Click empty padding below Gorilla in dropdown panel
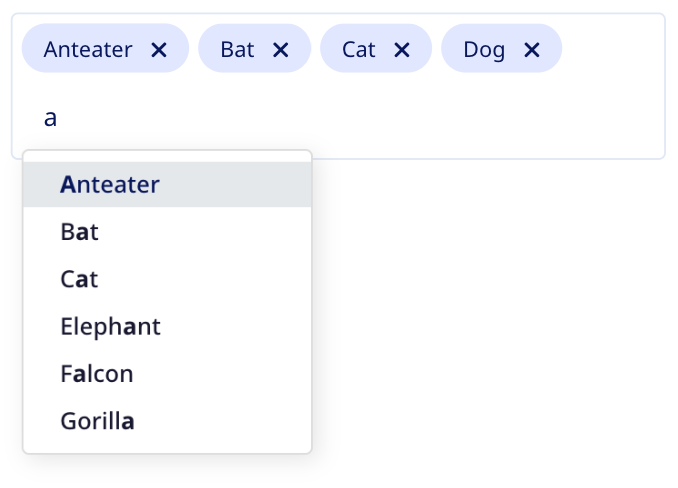The image size is (678, 488). click(167, 449)
